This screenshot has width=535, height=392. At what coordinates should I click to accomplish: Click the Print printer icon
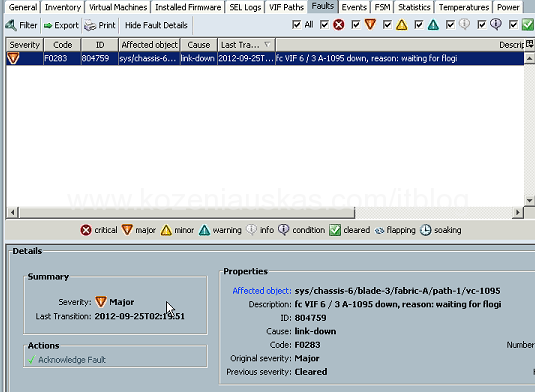(90, 26)
